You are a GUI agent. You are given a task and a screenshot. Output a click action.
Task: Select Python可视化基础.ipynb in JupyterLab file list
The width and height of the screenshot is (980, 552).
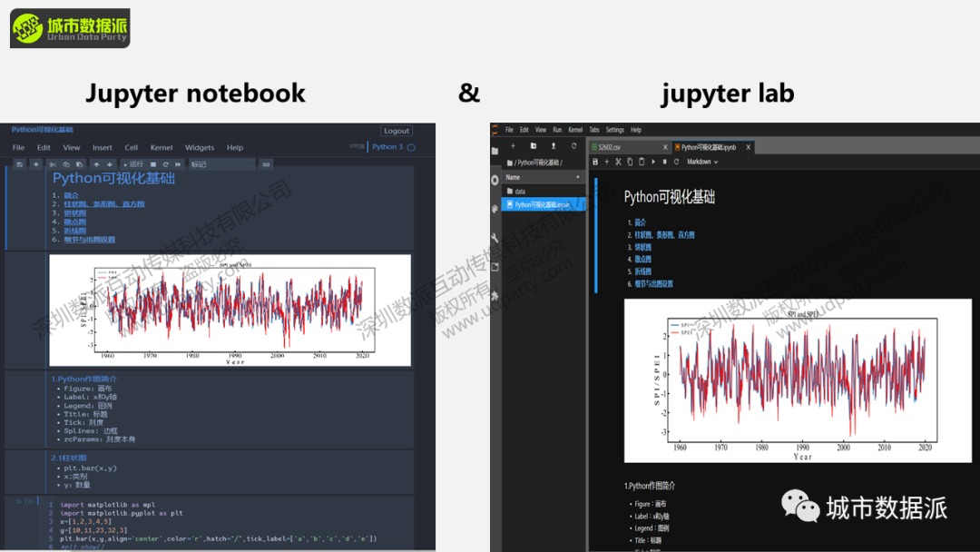[x=543, y=204]
